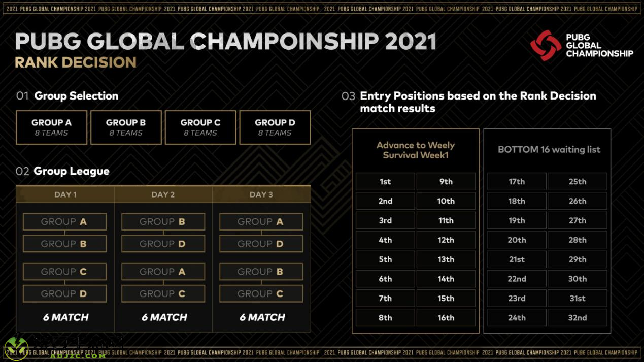The width and height of the screenshot is (644, 362).
Task: Click the PUBG Global Championship logo icon
Action: pyautogui.click(x=546, y=45)
